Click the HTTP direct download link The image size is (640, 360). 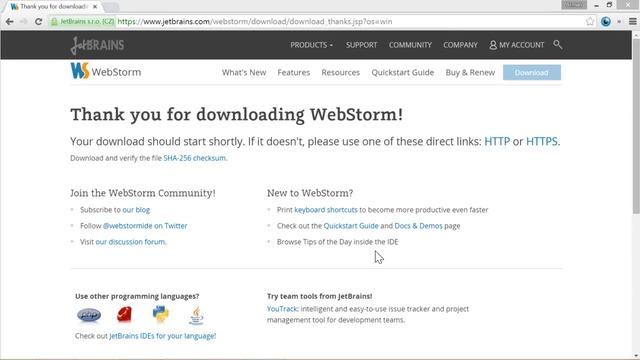(497, 142)
